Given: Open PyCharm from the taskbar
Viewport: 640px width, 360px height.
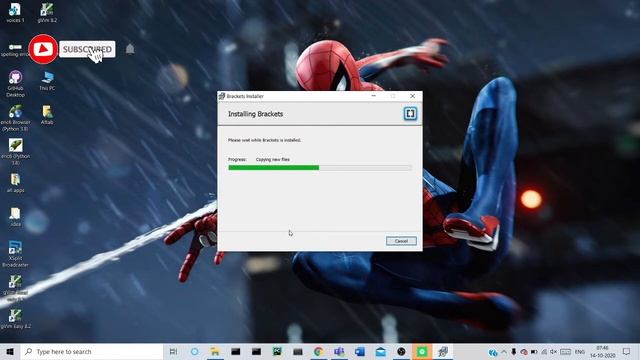Looking at the screenshot, I should [277, 351].
